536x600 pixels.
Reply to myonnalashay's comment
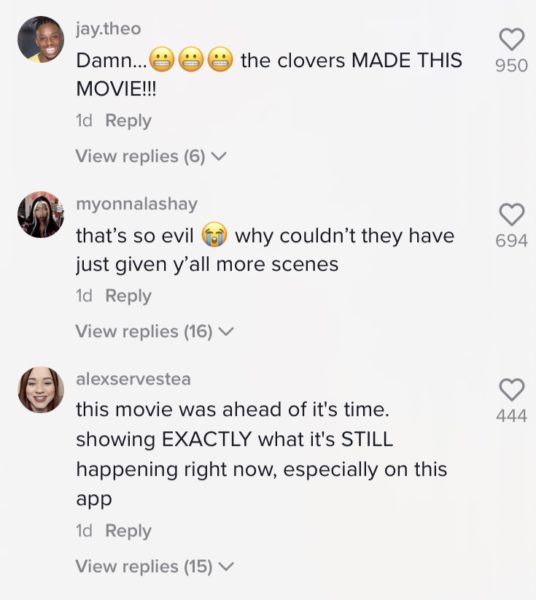click(128, 296)
